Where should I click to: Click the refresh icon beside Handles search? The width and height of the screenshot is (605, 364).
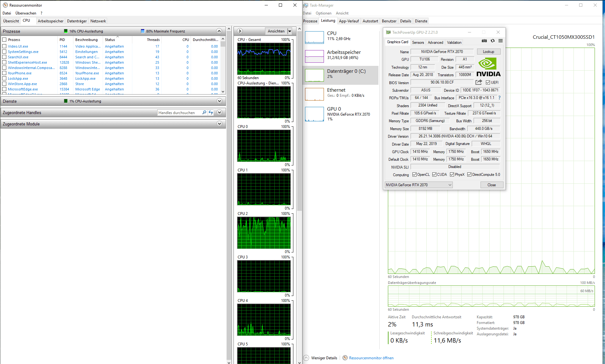click(211, 113)
